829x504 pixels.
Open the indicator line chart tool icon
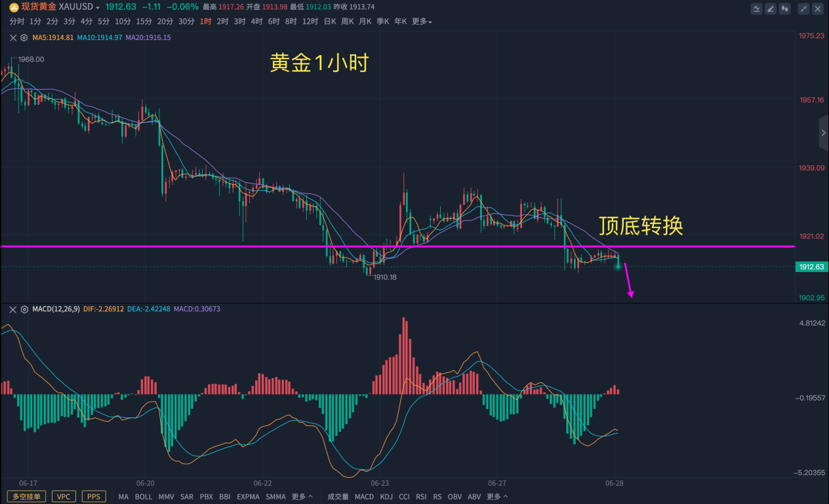(757, 9)
